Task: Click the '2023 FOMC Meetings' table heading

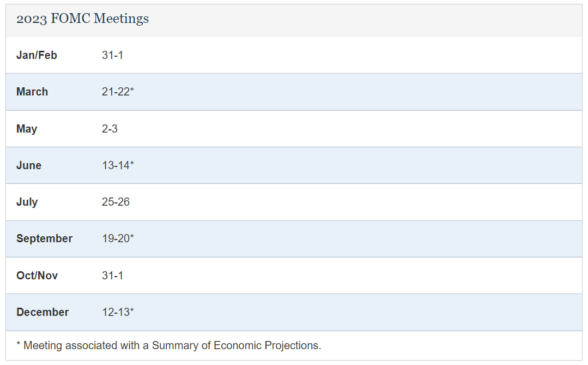Action: pos(82,19)
